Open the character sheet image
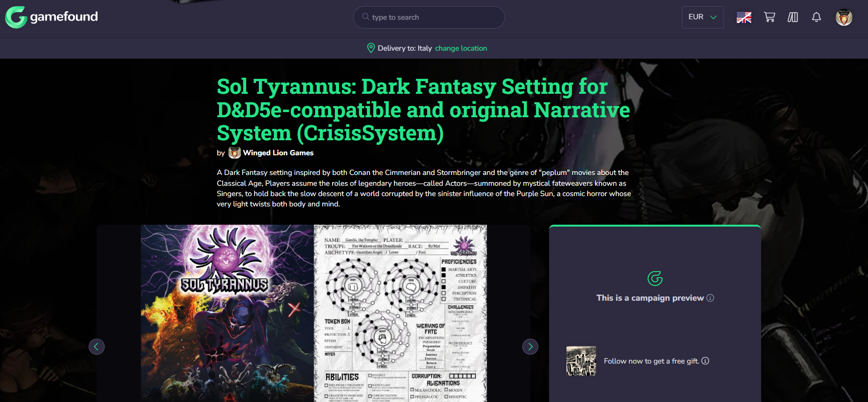 [x=400, y=313]
